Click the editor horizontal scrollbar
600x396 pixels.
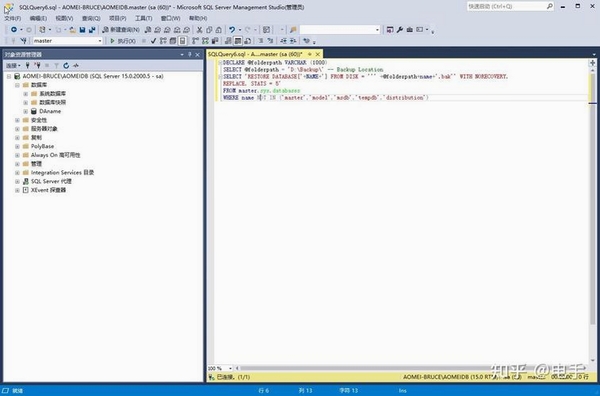tap(411, 368)
